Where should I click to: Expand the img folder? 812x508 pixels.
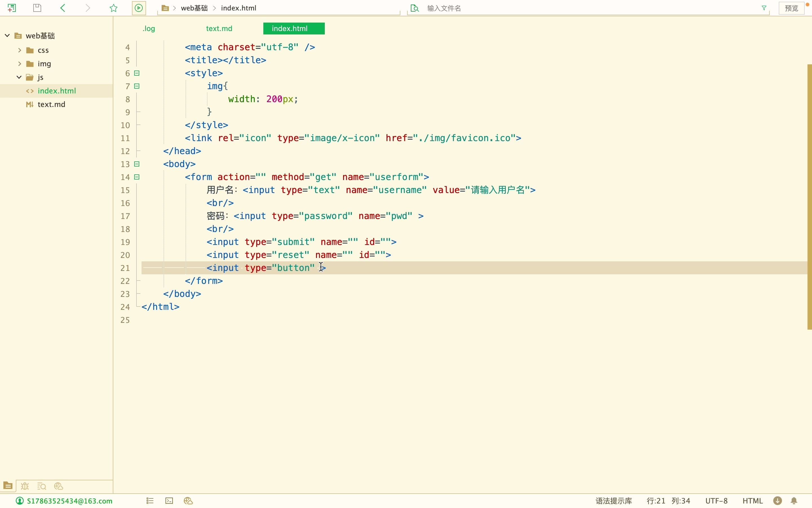click(19, 63)
